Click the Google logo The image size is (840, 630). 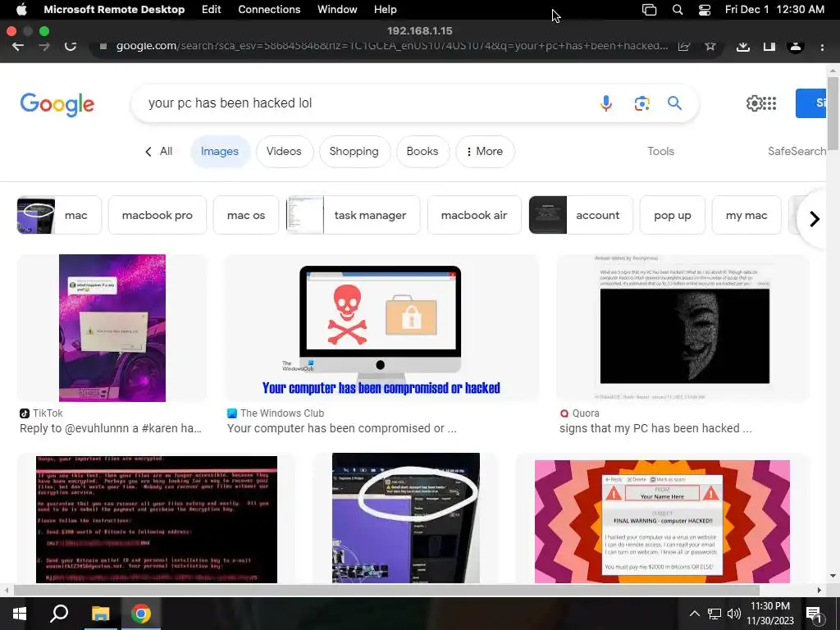pos(57,104)
